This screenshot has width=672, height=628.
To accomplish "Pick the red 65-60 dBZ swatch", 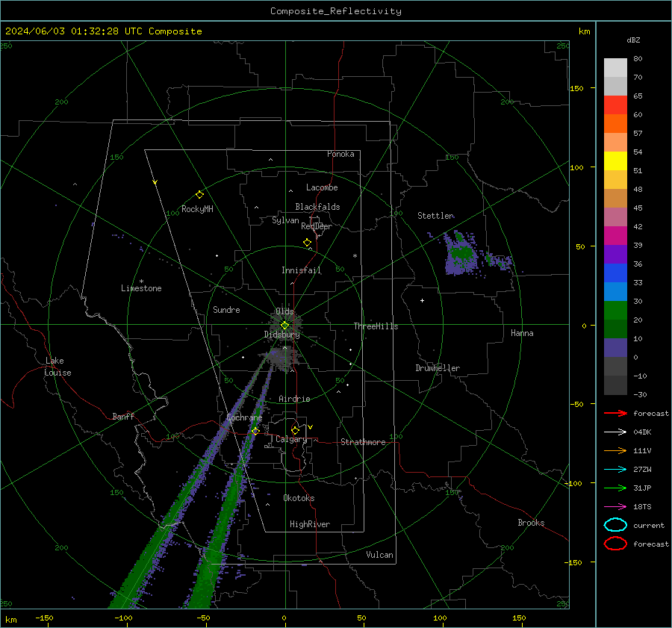I will 615,105.
